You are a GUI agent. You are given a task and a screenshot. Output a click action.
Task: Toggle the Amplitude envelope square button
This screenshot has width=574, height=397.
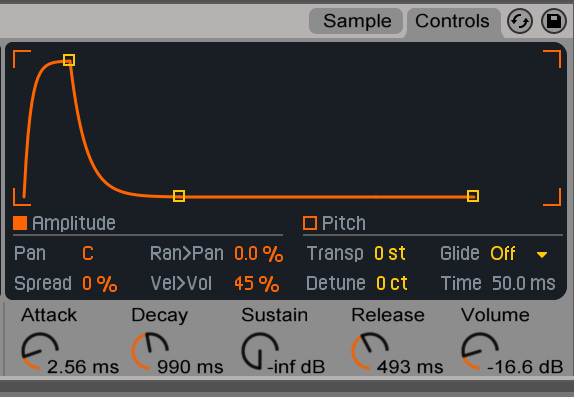point(20,223)
